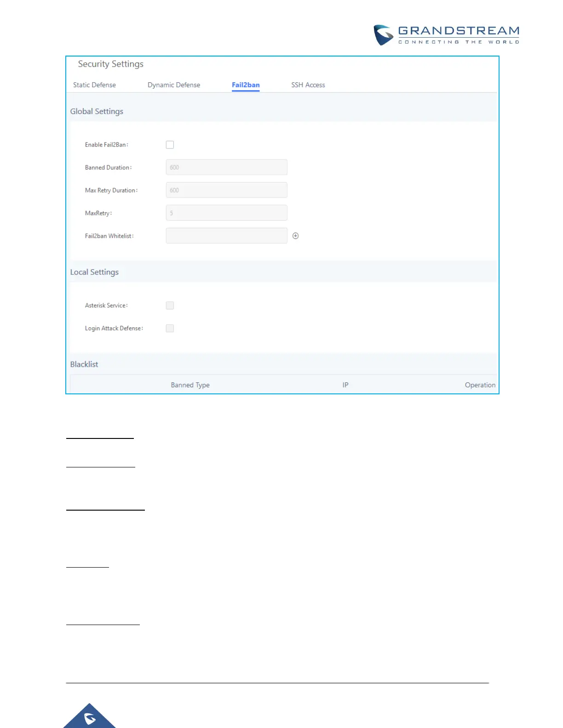Click the Banned Duration input field
The height and width of the screenshot is (728, 563).
[226, 167]
